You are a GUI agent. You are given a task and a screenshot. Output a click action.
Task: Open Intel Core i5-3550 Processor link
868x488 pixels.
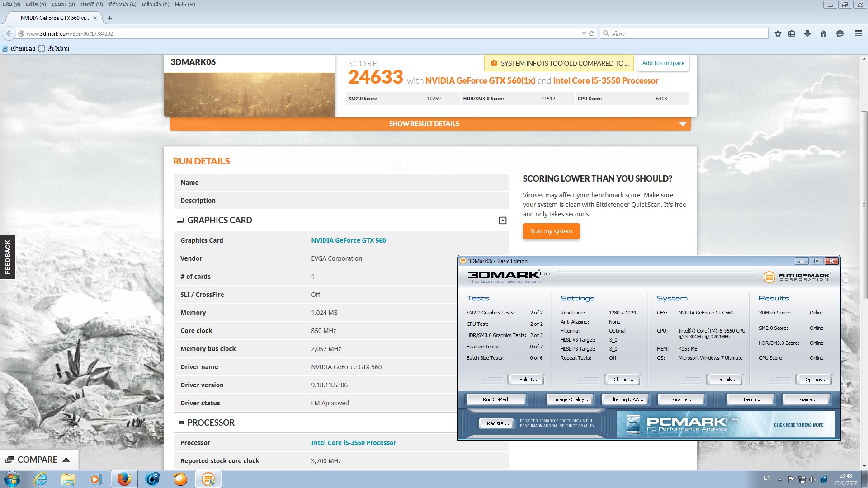click(x=353, y=443)
